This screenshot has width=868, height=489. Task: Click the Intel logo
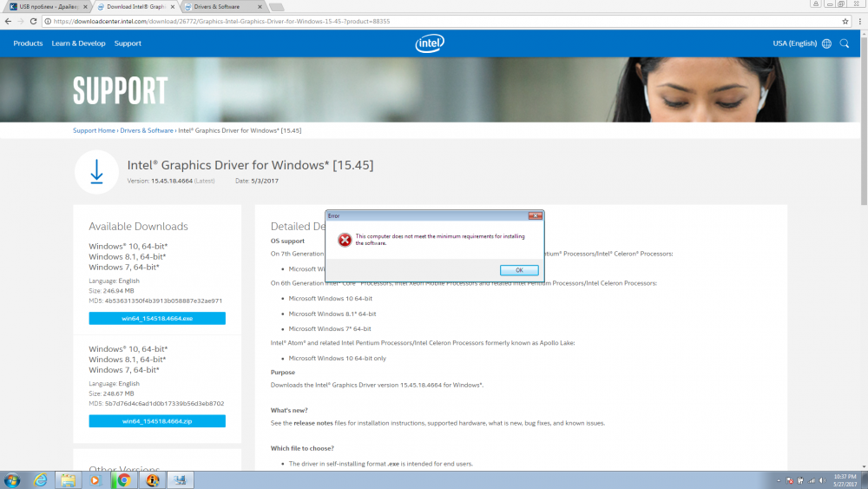coord(430,43)
